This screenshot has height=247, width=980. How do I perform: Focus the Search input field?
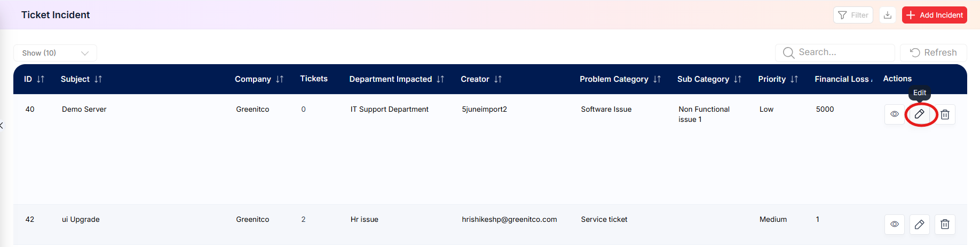(835, 52)
